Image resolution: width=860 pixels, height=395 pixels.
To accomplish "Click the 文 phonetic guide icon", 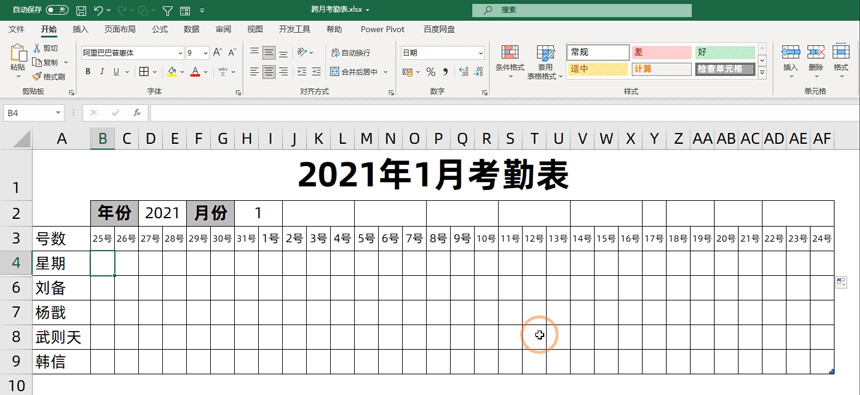I will click(223, 71).
